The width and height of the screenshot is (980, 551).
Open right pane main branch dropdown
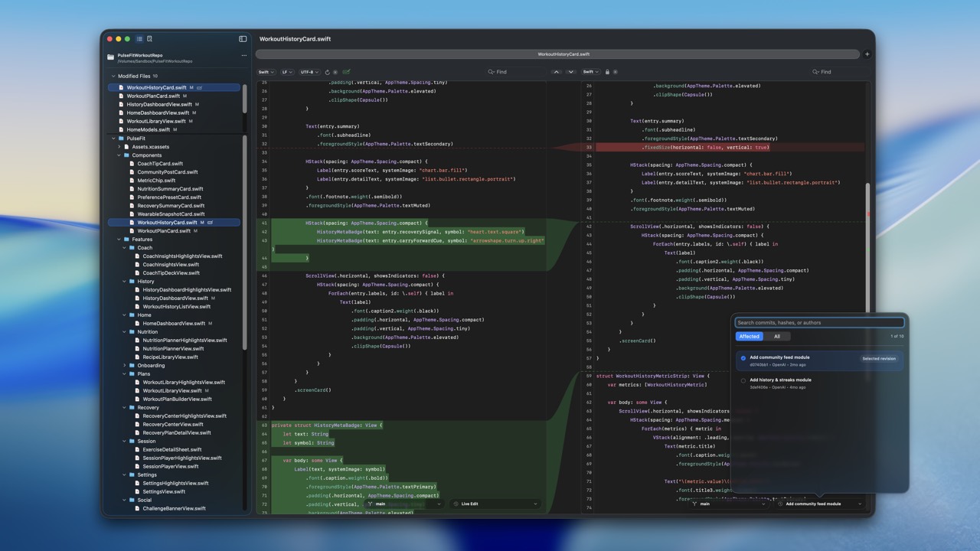click(x=728, y=504)
